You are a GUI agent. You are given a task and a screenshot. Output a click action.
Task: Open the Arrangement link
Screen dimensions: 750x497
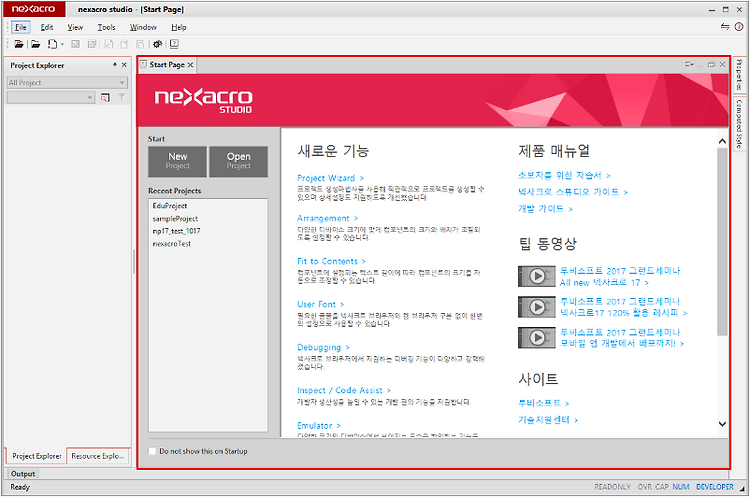click(328, 218)
